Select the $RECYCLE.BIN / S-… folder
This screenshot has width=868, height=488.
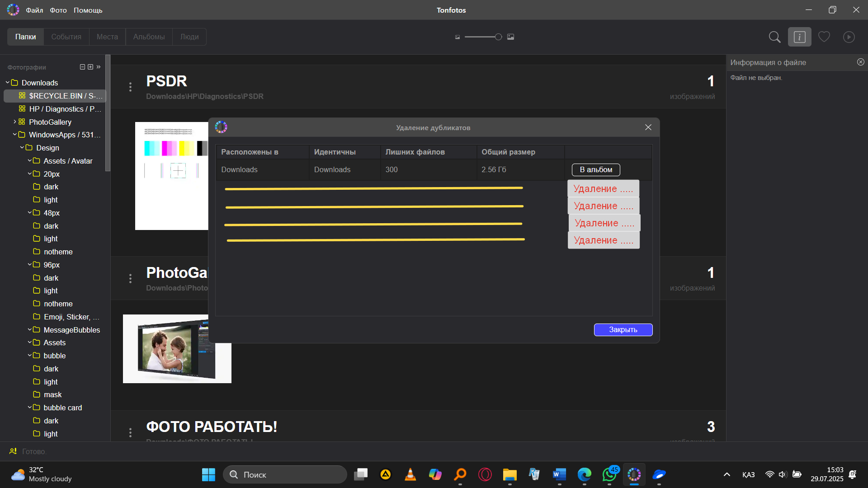(54, 96)
